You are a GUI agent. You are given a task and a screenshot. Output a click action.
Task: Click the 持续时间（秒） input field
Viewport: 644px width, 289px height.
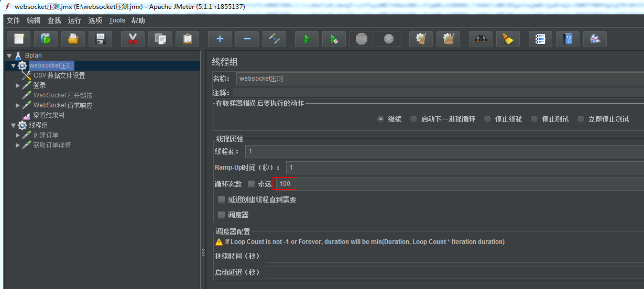[x=455, y=257]
